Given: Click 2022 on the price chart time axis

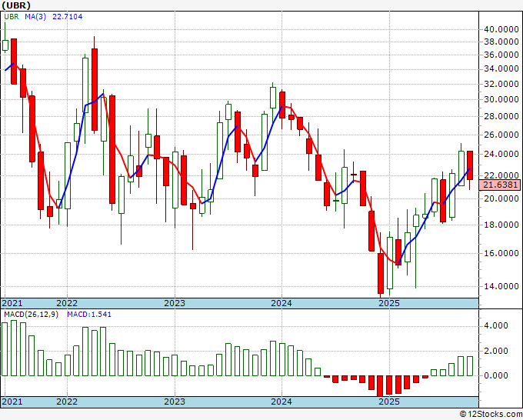Looking at the screenshot, I should point(67,303).
